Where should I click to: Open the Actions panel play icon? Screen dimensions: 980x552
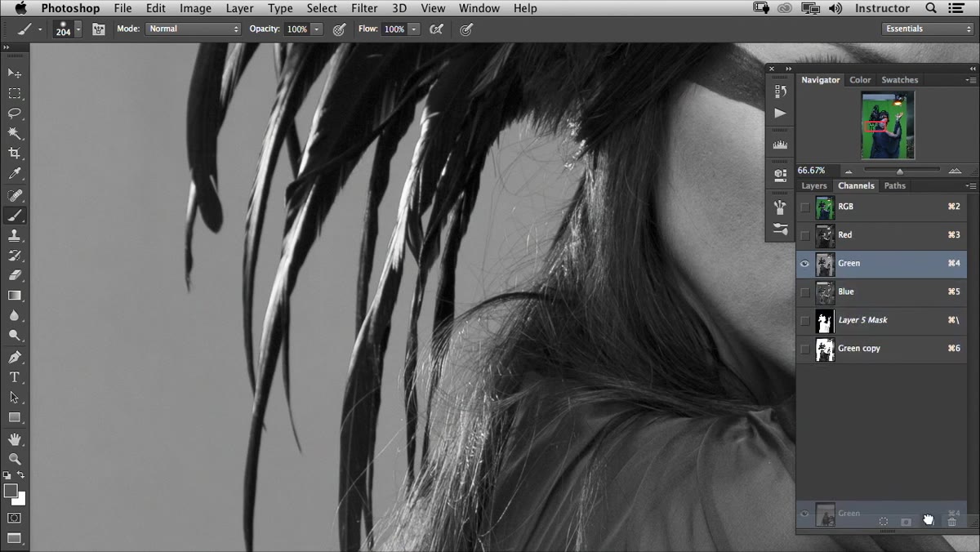coord(780,114)
